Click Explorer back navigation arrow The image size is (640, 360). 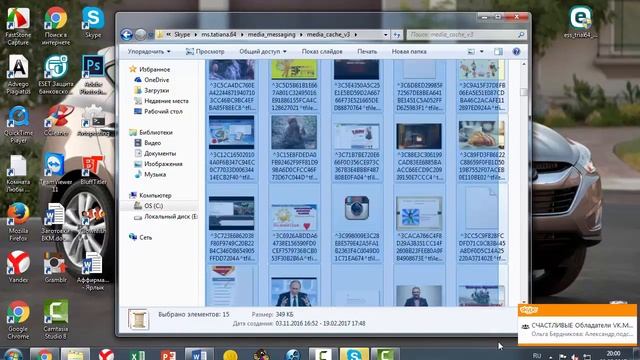tap(127, 35)
